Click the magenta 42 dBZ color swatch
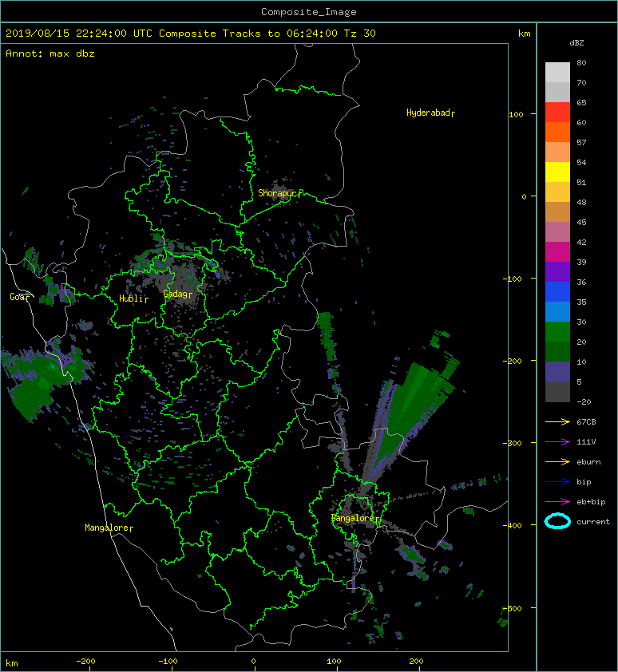 click(557, 251)
